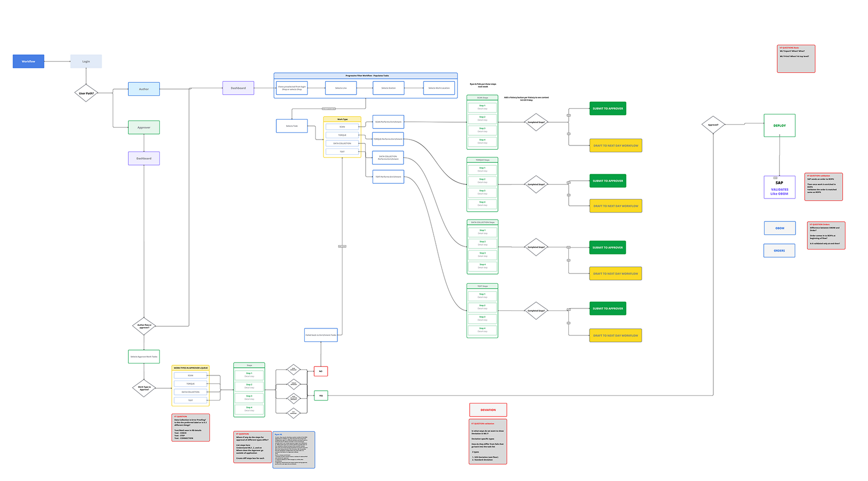
Task: Click the ORDERS box
Action: (779, 251)
